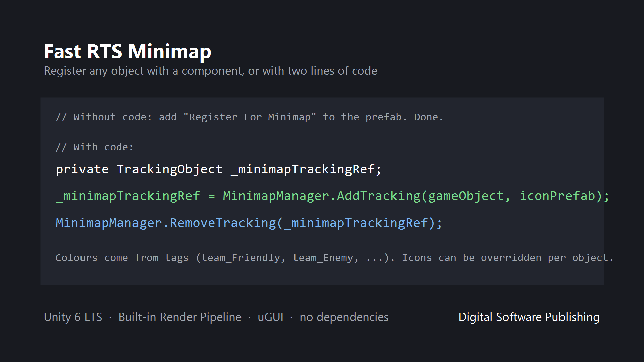Screen dimensions: 644x362
Task: Click the blue RemoveTracking code line
Action: point(249,223)
